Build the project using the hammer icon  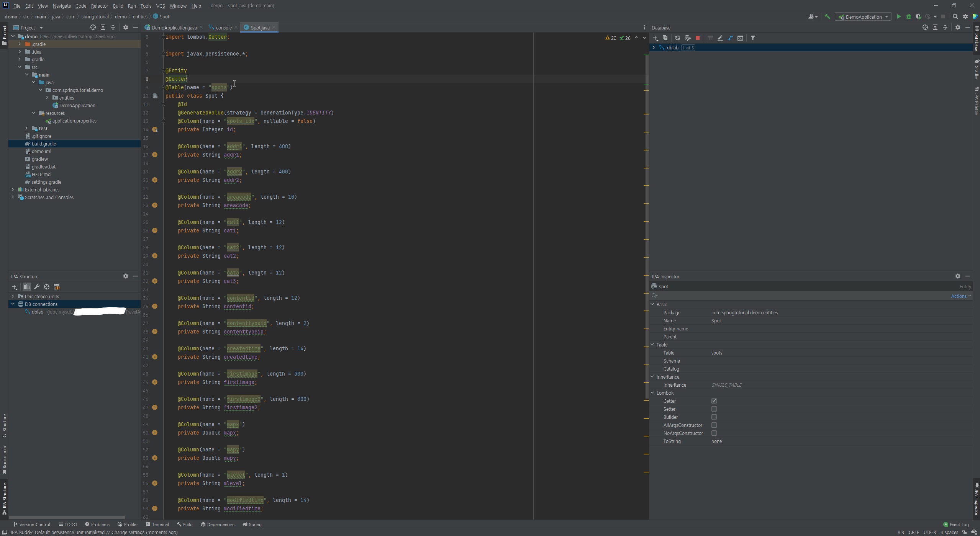(827, 17)
